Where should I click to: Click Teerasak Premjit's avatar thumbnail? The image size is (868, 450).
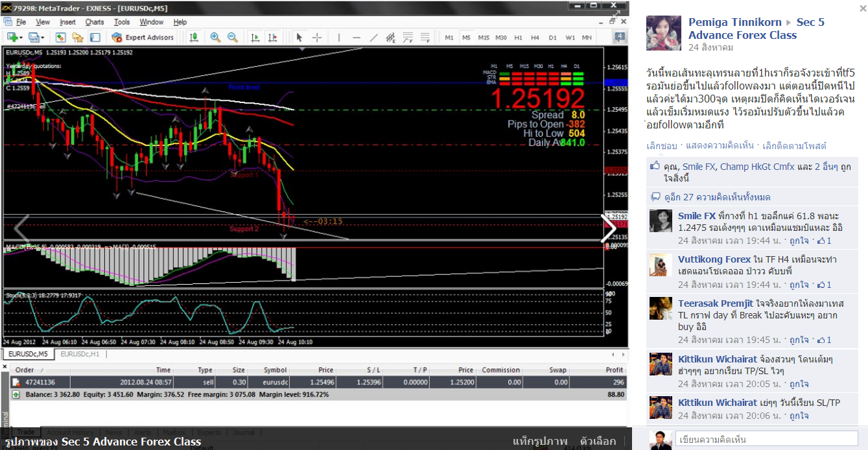[661, 309]
